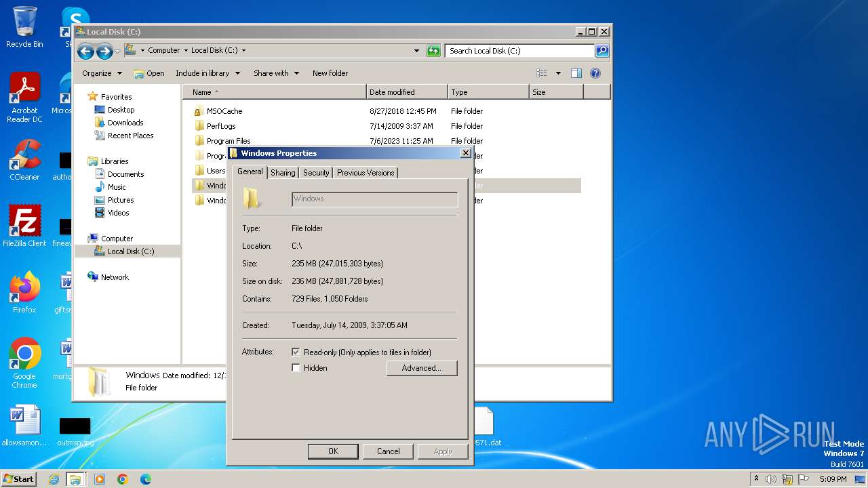This screenshot has width=868, height=488.
Task: Click New folder in the toolbar
Action: click(x=330, y=73)
